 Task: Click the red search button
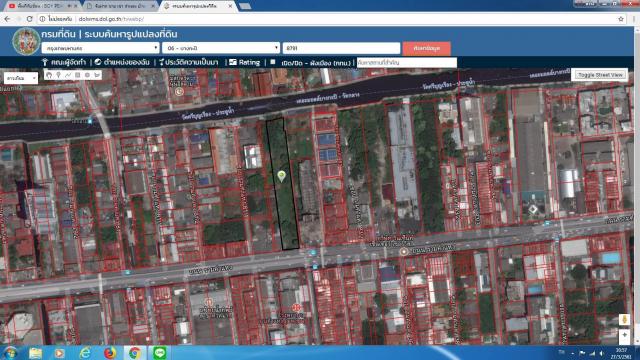coord(427,48)
